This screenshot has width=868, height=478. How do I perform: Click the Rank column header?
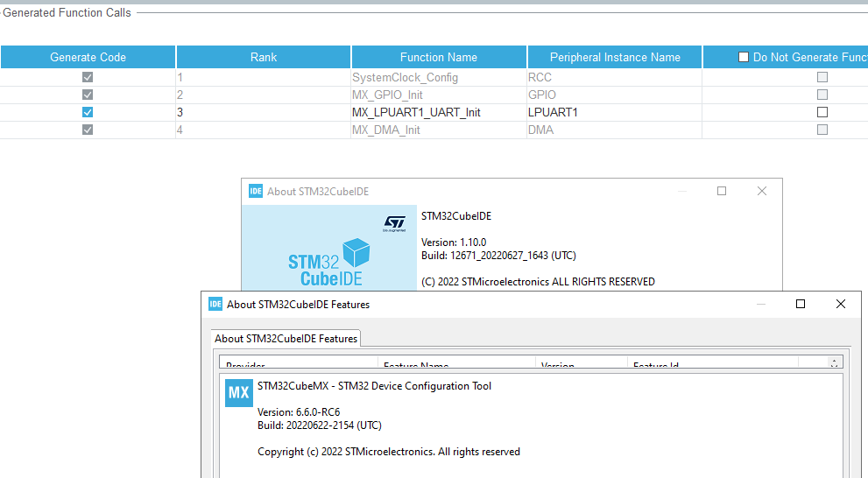264,57
